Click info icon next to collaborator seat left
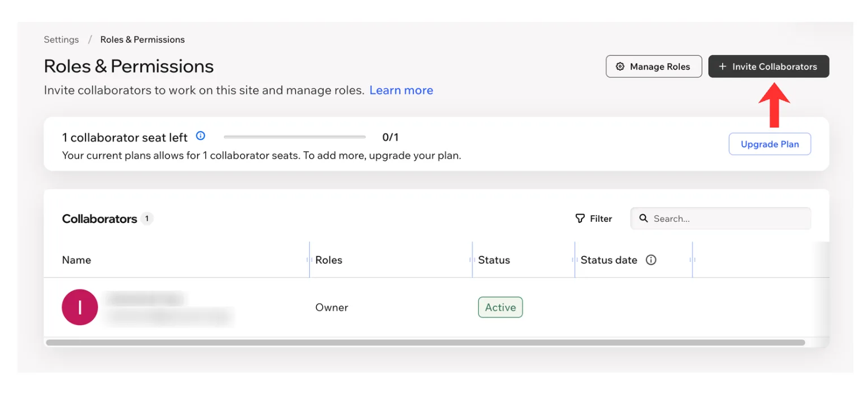The height and width of the screenshot is (394, 868). coord(201,136)
